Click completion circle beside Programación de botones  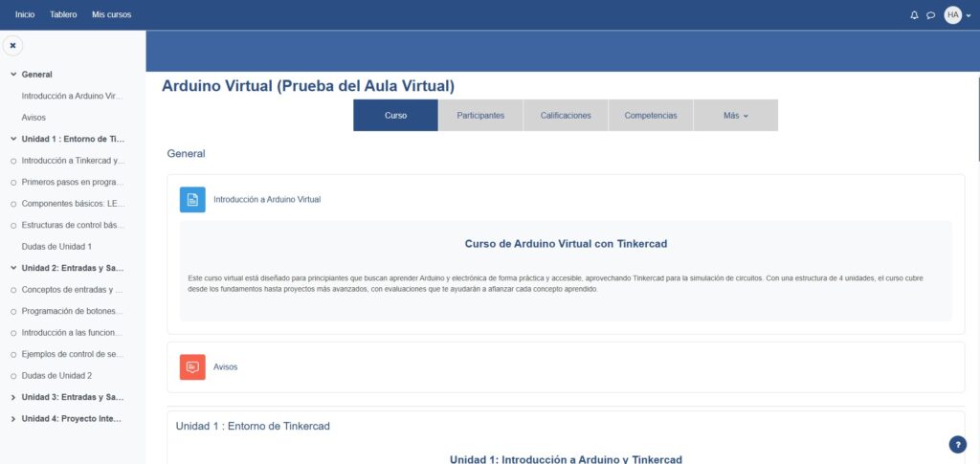pos(13,312)
